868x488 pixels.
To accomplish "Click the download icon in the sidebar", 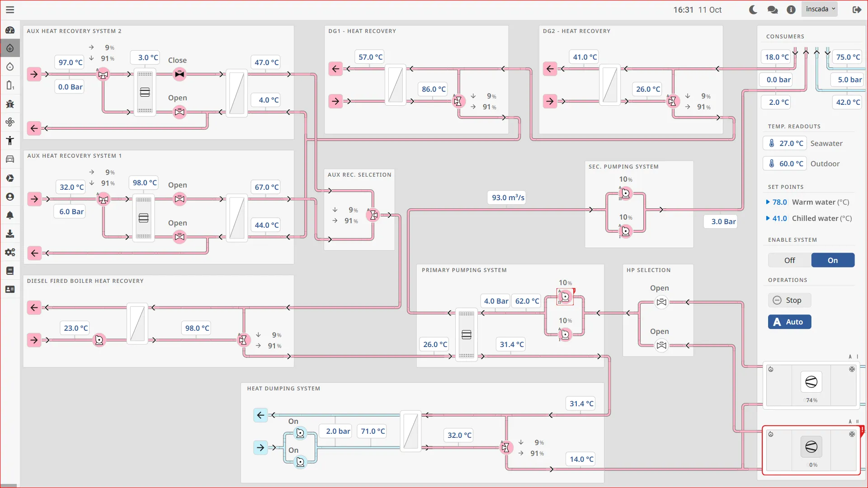I will pyautogui.click(x=10, y=234).
